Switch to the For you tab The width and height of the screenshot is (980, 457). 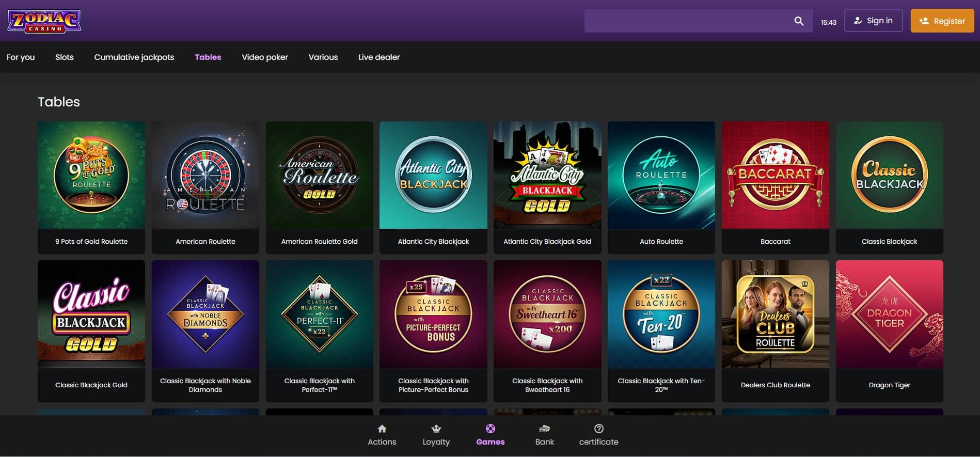[21, 57]
